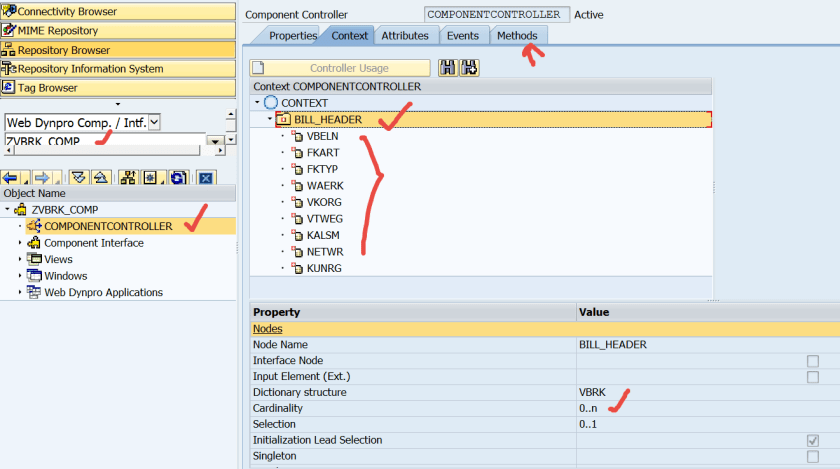Click the Expand All nodes icon
The width and height of the screenshot is (840, 469).
click(78, 178)
